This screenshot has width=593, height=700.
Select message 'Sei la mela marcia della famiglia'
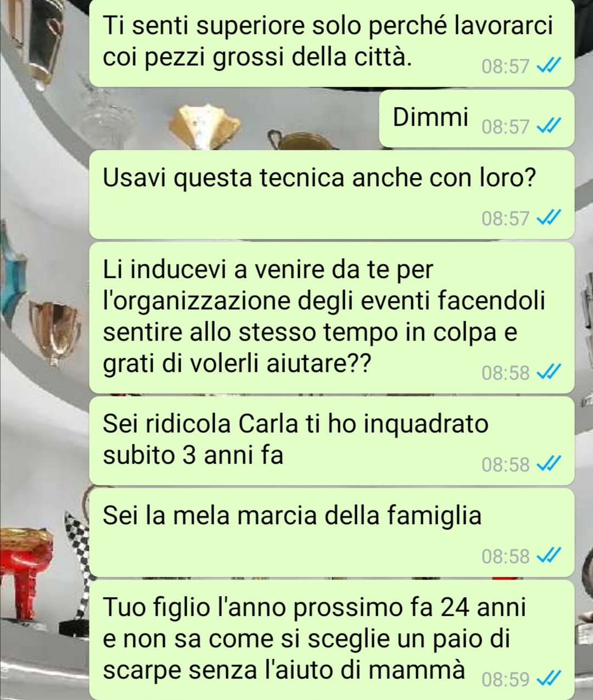pos(332,532)
